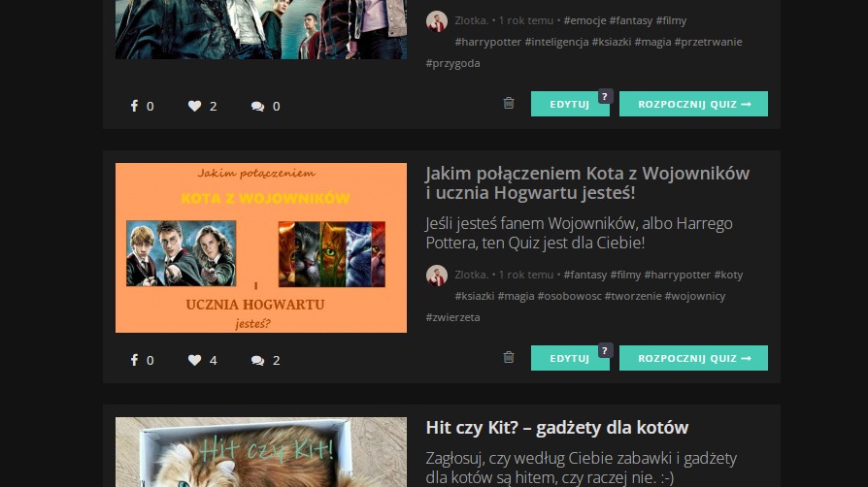Open the orange Kota z Wojowników quiz thumbnail

[x=260, y=247]
